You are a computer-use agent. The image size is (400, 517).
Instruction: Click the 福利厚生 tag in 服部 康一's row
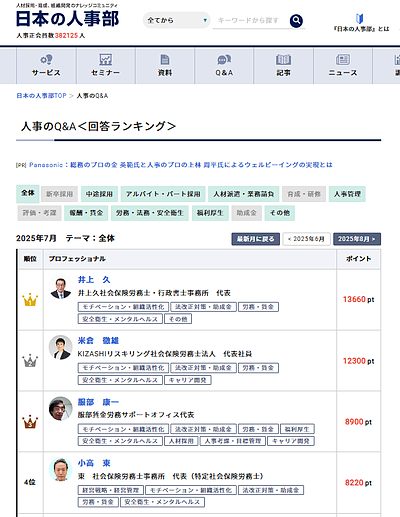297,429
